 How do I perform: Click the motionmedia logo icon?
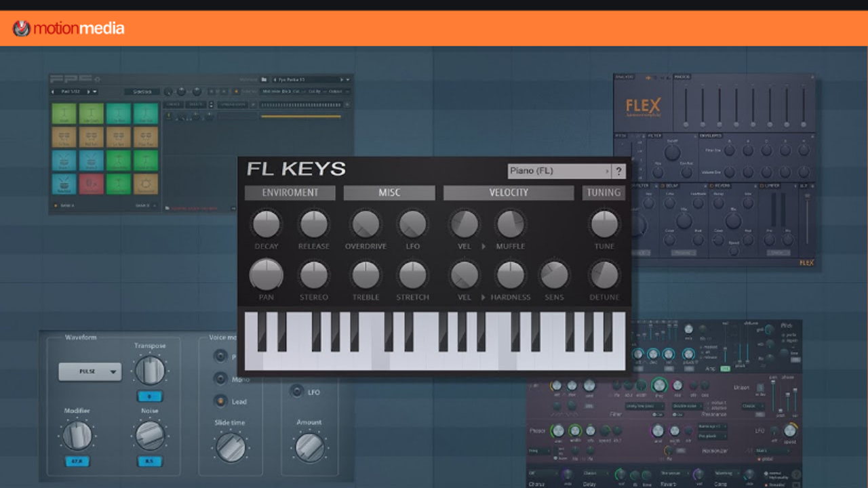(22, 28)
